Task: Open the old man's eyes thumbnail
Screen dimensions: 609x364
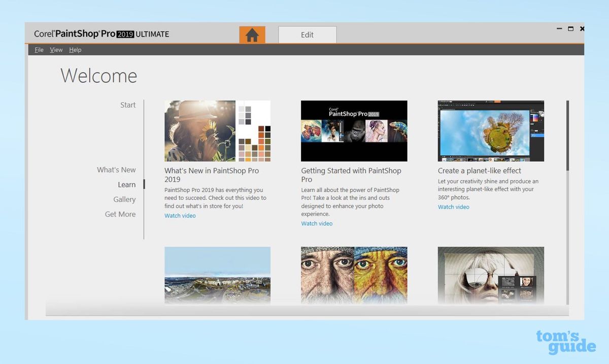Action: 354,275
